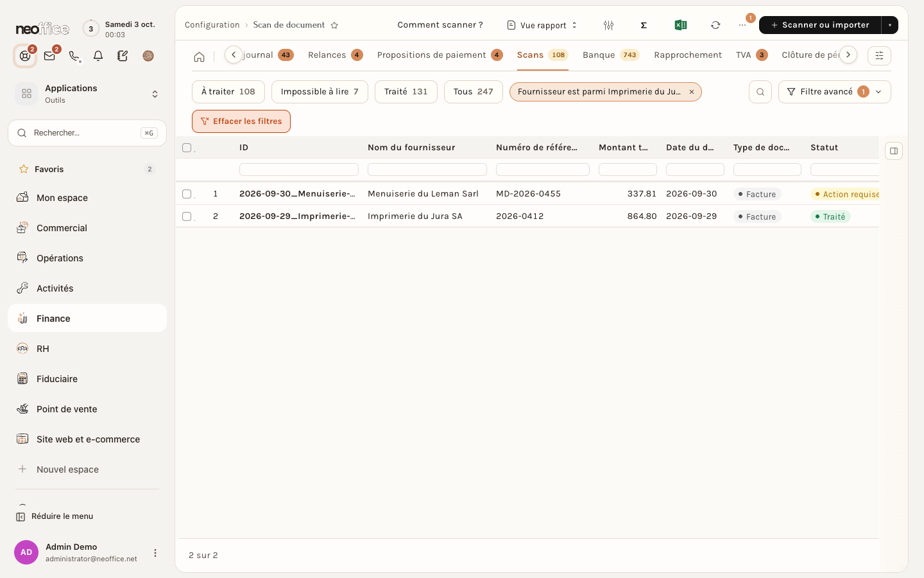
Task: Open Admin Demo account options menu
Action: click(155, 553)
